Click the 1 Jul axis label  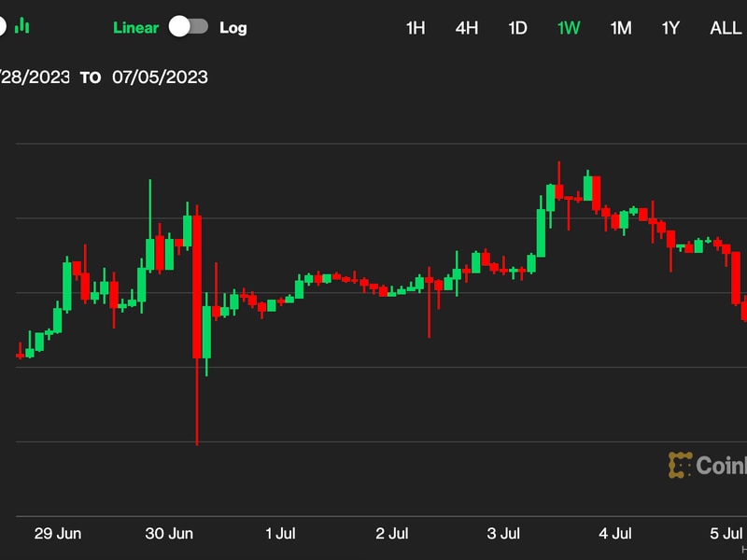click(281, 533)
